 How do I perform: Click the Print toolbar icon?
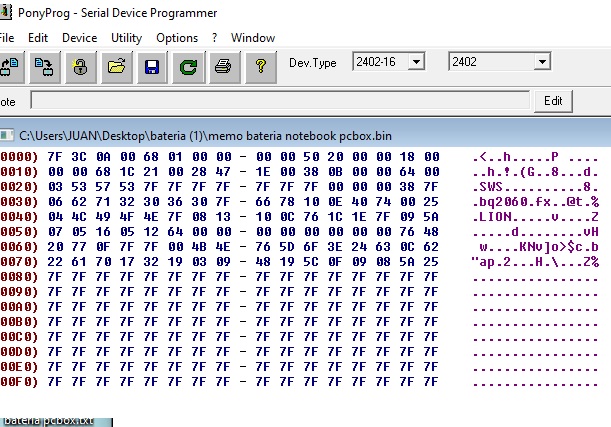click(x=224, y=67)
